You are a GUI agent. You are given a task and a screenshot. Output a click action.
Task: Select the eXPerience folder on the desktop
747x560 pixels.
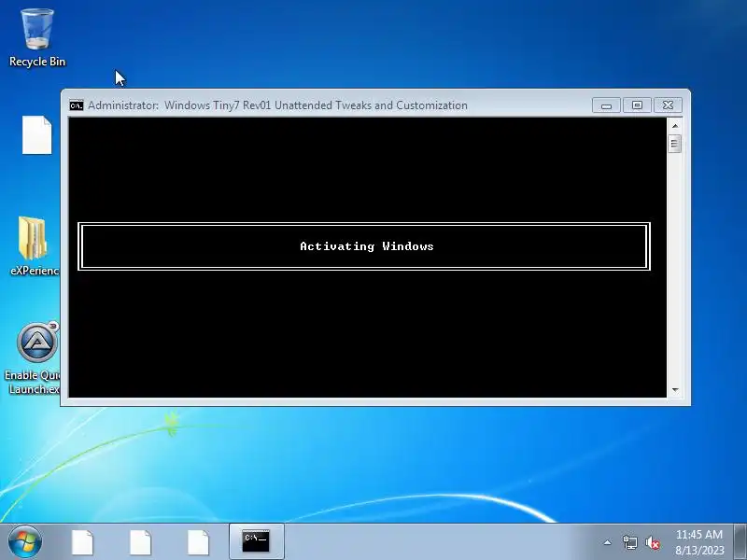(33, 245)
